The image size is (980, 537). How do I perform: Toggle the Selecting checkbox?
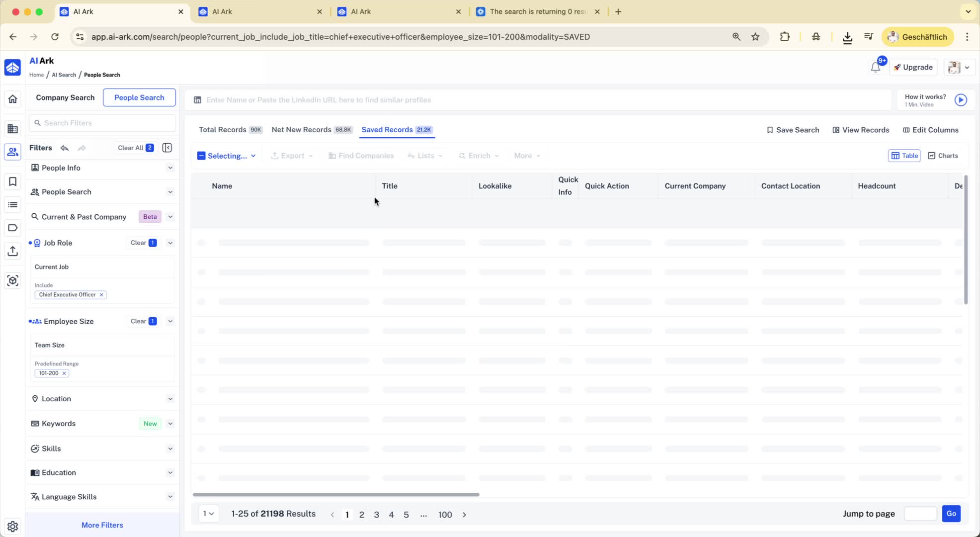(x=201, y=156)
